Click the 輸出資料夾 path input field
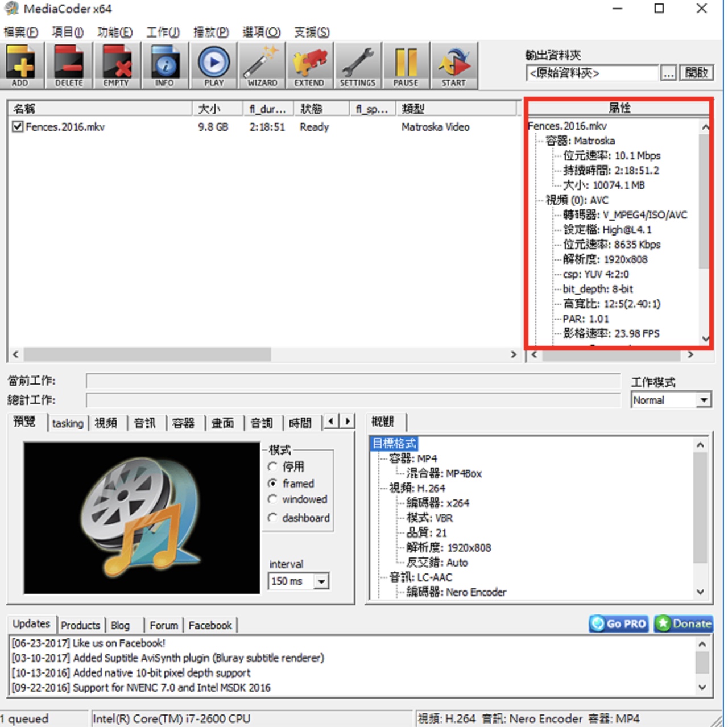Viewport: 728px width, 727px height. (592, 73)
